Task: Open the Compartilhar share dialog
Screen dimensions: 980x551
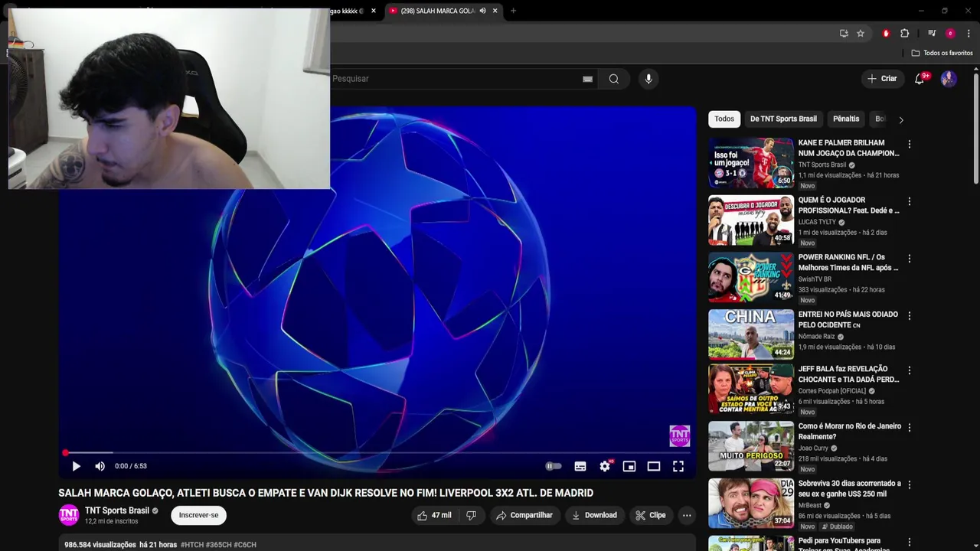Action: [524, 515]
